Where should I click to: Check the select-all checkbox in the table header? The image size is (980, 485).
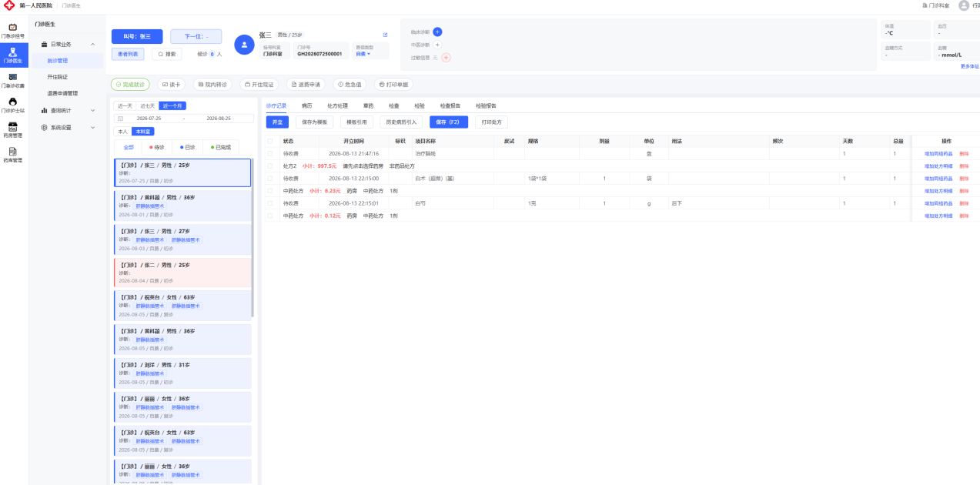tap(269, 141)
